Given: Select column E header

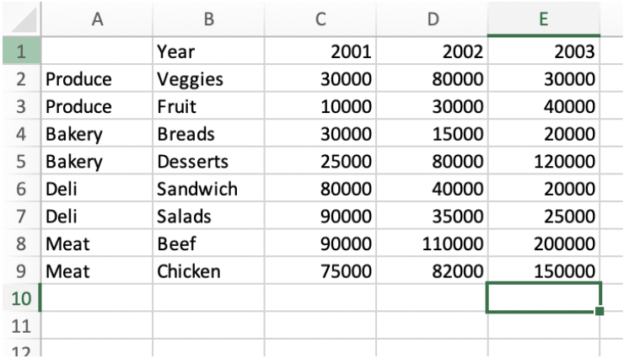Looking at the screenshot, I should (x=544, y=19).
